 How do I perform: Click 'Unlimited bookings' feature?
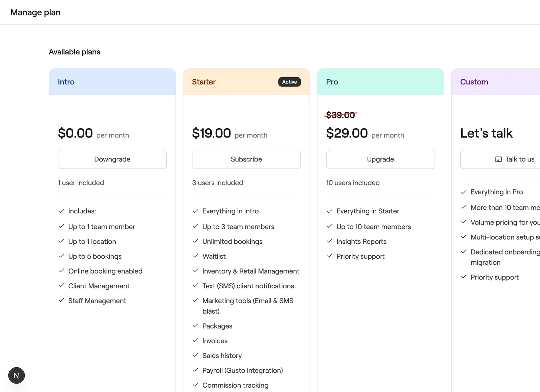(233, 242)
